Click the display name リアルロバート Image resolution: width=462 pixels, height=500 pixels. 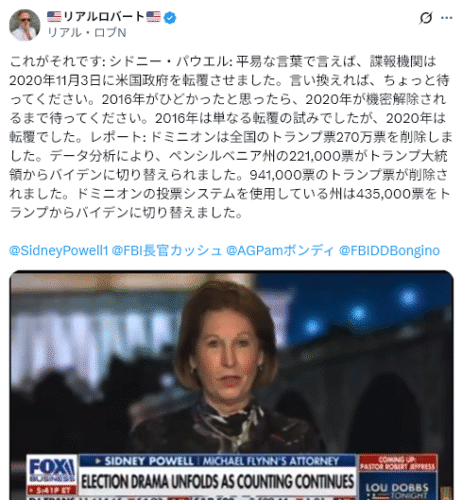(x=104, y=17)
